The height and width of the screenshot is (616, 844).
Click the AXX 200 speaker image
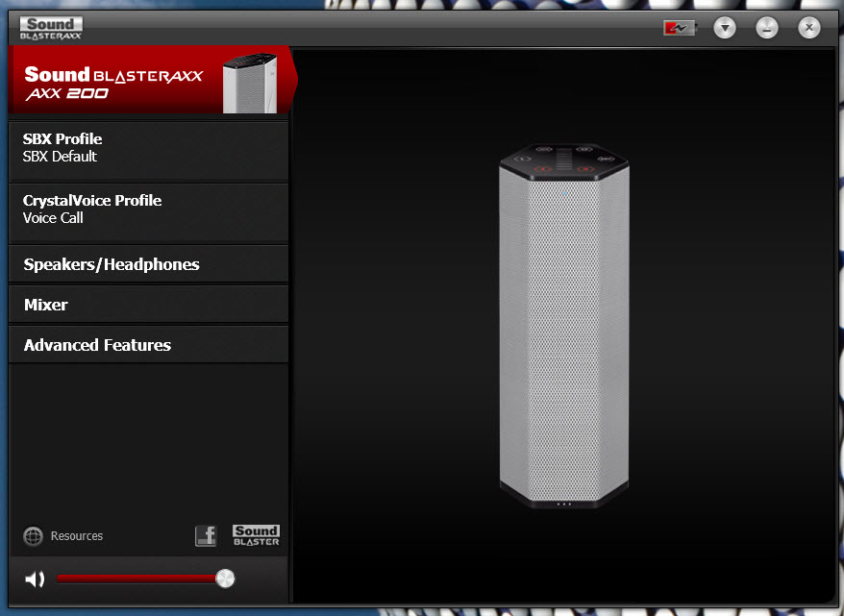tap(564, 326)
